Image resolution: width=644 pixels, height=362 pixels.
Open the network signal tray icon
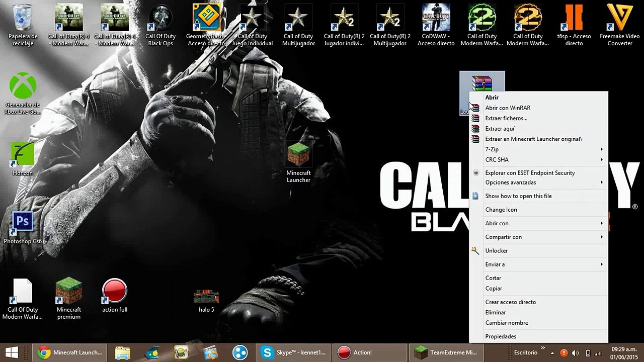pyautogui.click(x=598, y=353)
